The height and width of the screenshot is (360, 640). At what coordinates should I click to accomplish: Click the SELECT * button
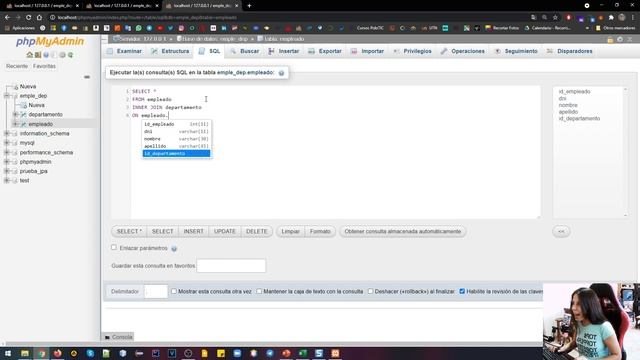click(129, 231)
